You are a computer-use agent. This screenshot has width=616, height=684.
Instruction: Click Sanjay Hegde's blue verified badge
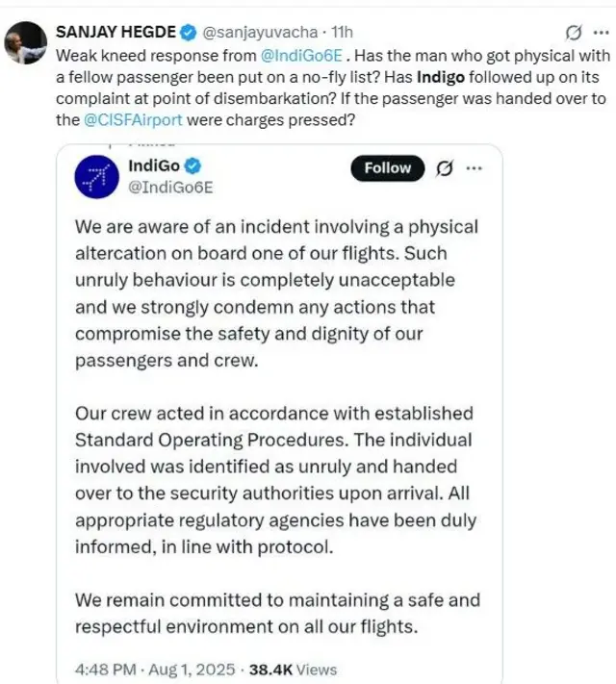186,33
